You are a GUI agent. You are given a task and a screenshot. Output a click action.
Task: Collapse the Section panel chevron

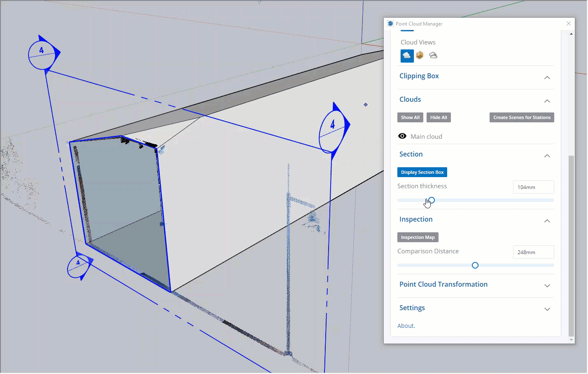coord(547,156)
